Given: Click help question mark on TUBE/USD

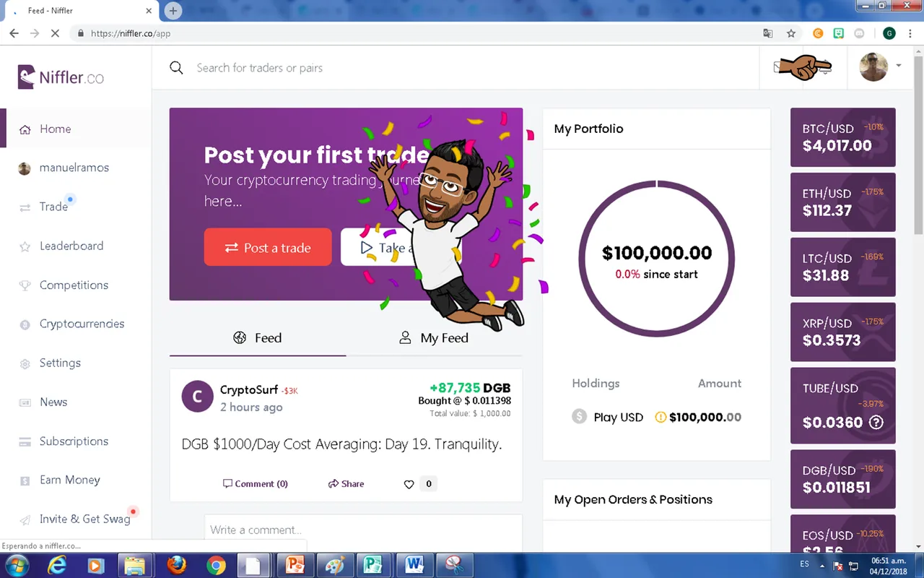Looking at the screenshot, I should click(x=876, y=423).
